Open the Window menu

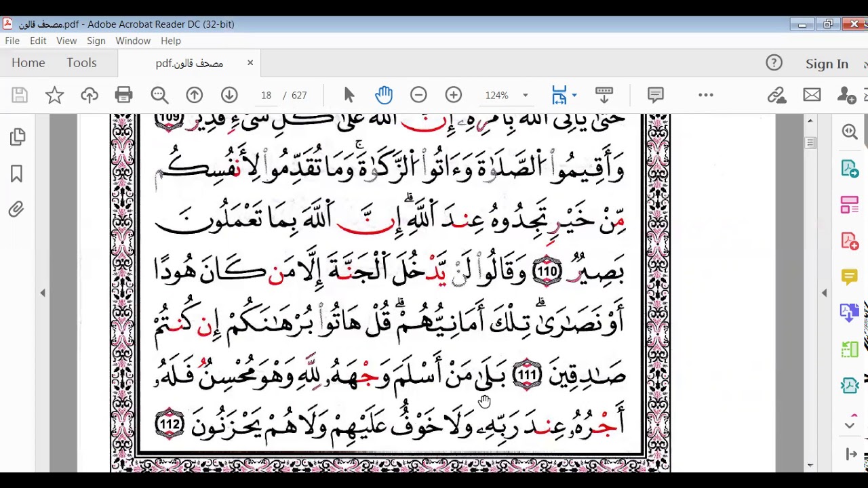133,41
